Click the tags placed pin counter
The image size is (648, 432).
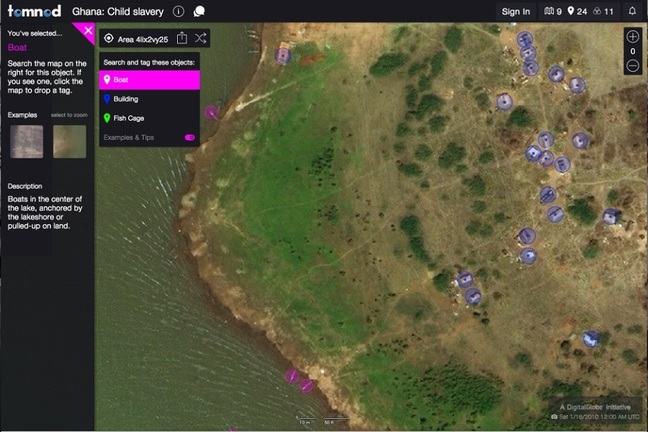coord(575,11)
